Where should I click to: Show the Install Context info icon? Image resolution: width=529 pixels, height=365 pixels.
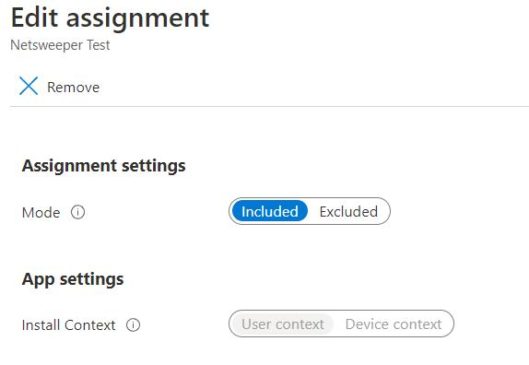(133, 325)
